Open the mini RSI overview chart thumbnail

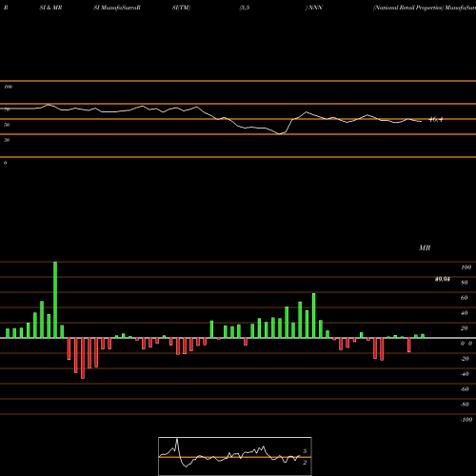[x=235, y=456]
